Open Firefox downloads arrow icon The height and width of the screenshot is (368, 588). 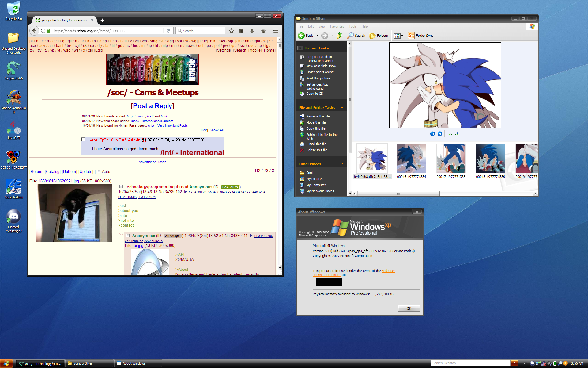click(x=252, y=31)
